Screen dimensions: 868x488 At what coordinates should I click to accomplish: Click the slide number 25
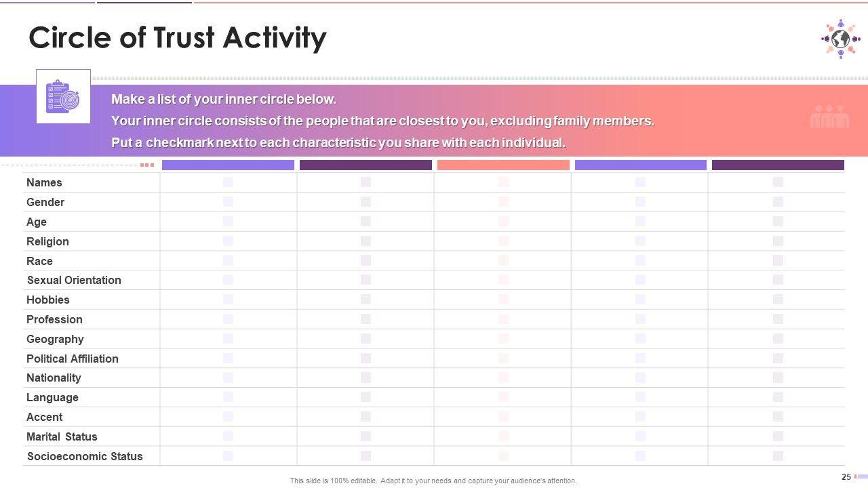point(846,477)
